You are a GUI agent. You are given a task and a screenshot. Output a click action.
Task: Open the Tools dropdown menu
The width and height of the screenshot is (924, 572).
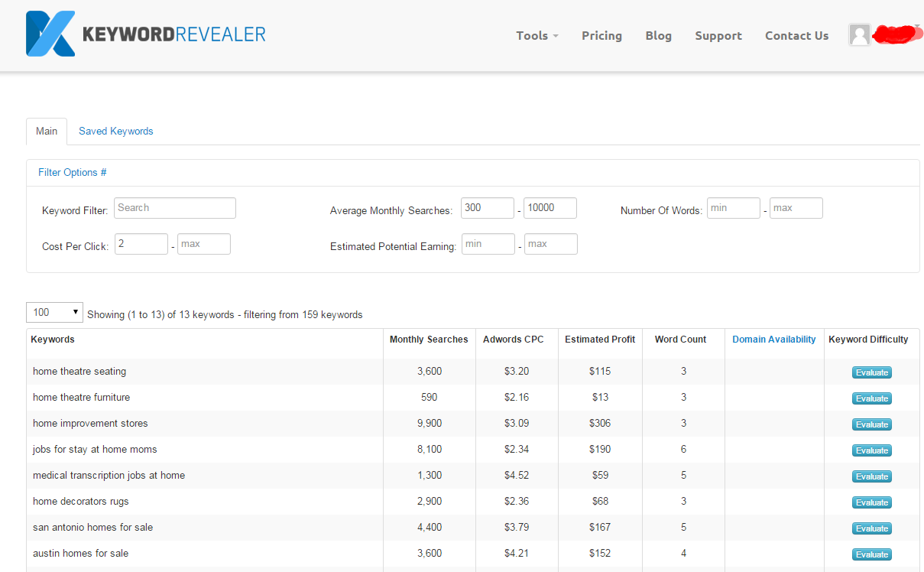click(x=536, y=35)
